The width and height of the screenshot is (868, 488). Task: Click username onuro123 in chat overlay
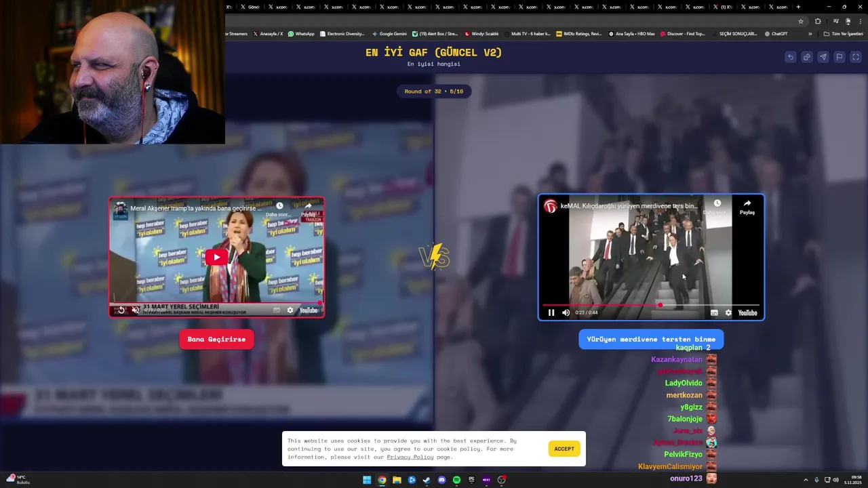click(x=686, y=479)
